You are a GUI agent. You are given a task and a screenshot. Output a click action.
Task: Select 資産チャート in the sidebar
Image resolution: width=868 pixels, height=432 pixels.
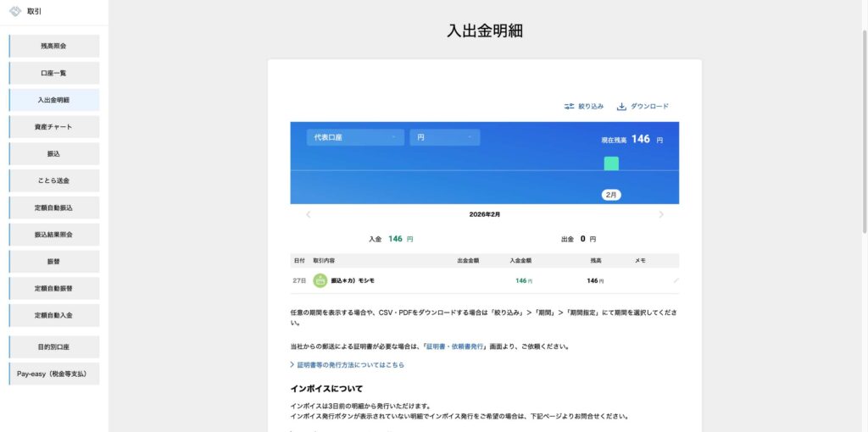pos(54,127)
